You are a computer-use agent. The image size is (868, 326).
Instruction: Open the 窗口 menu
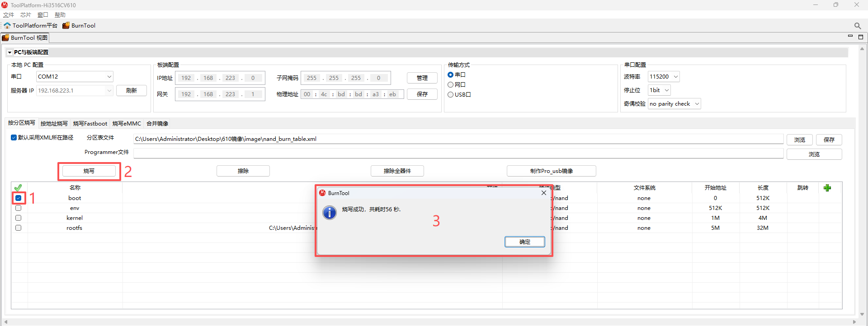(43, 15)
